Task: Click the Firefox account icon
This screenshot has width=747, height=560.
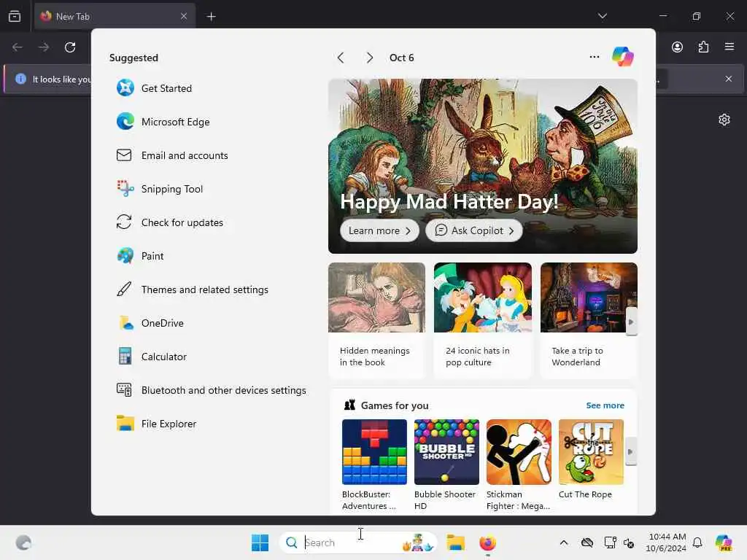Action: (677, 47)
